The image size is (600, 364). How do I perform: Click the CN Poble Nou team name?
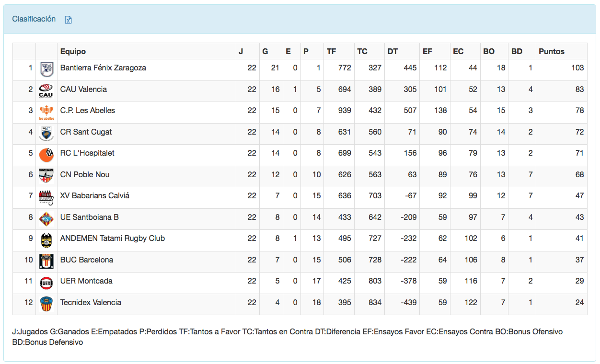coord(85,175)
